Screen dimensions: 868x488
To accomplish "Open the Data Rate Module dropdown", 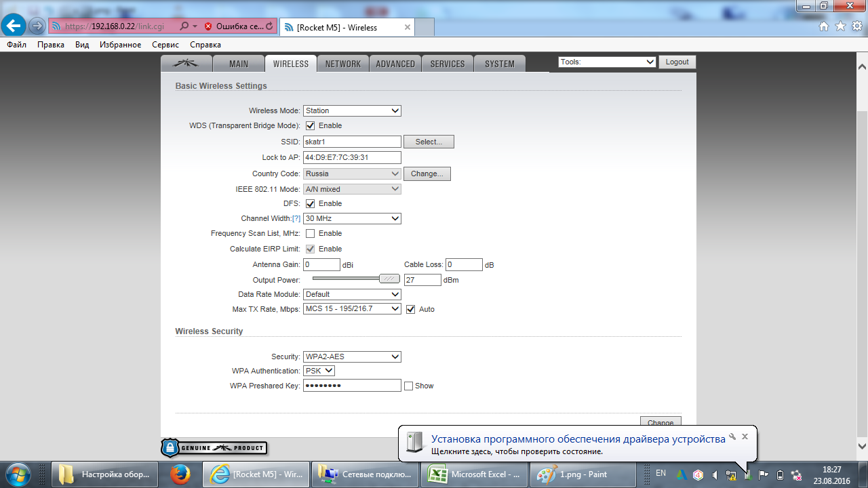I will coord(352,294).
